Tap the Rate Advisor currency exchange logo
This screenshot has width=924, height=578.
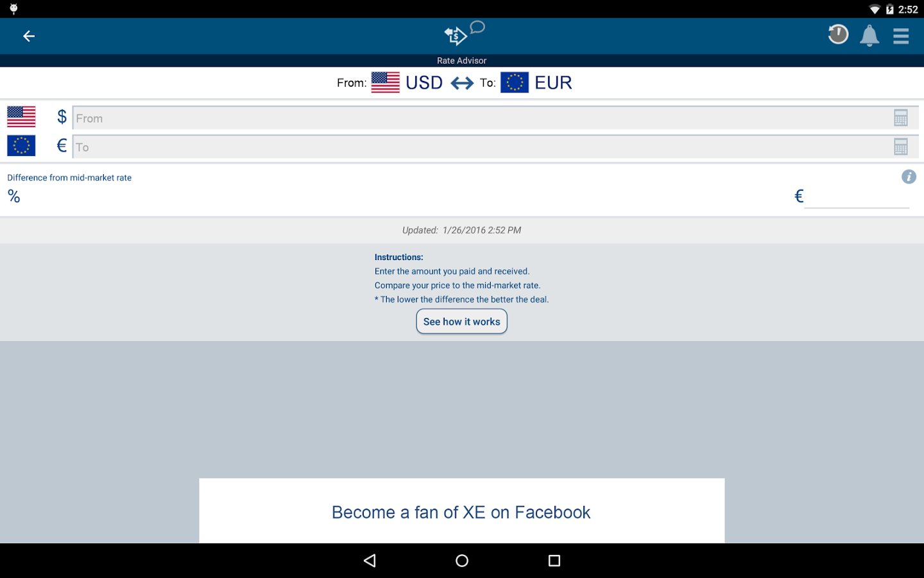point(463,34)
